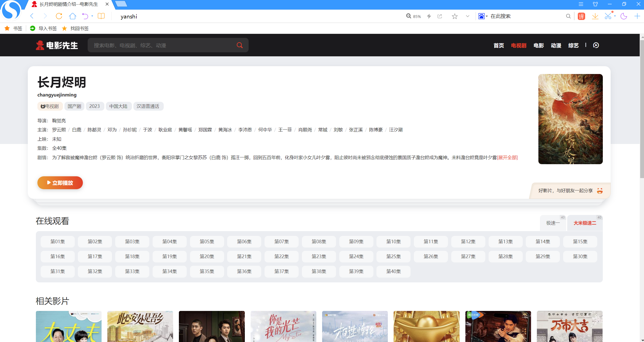Select episode 第20集
644x342 pixels.
(x=207, y=256)
